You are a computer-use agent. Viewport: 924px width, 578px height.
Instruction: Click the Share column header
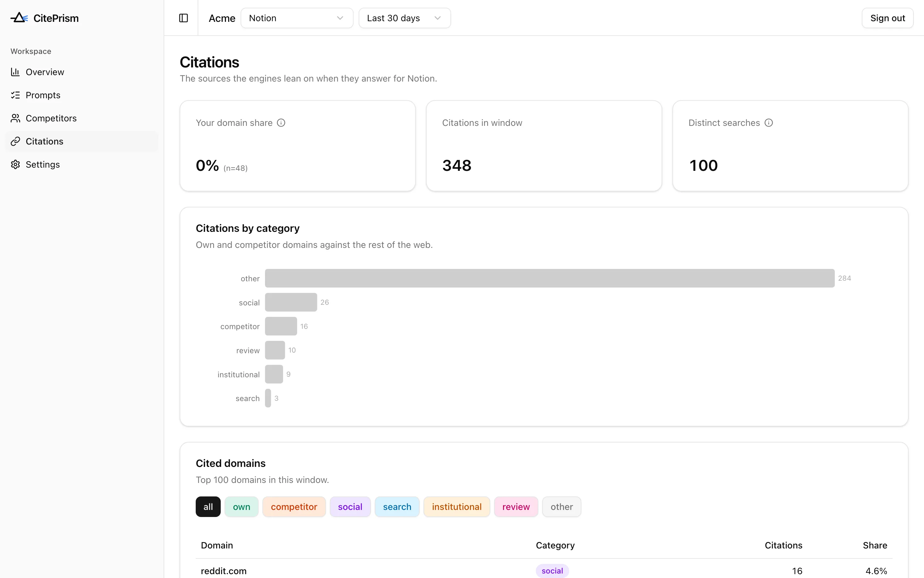[x=875, y=545]
